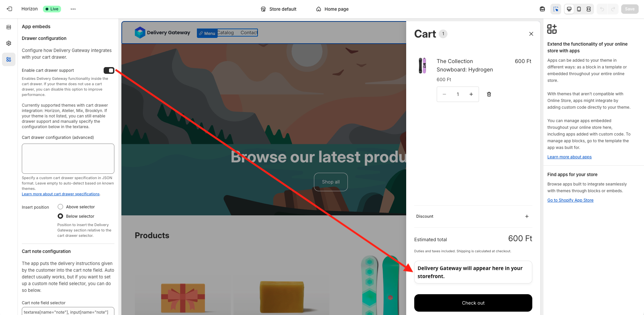Open the Catalog menu item
Screen dimensions: 644x315
coord(226,33)
